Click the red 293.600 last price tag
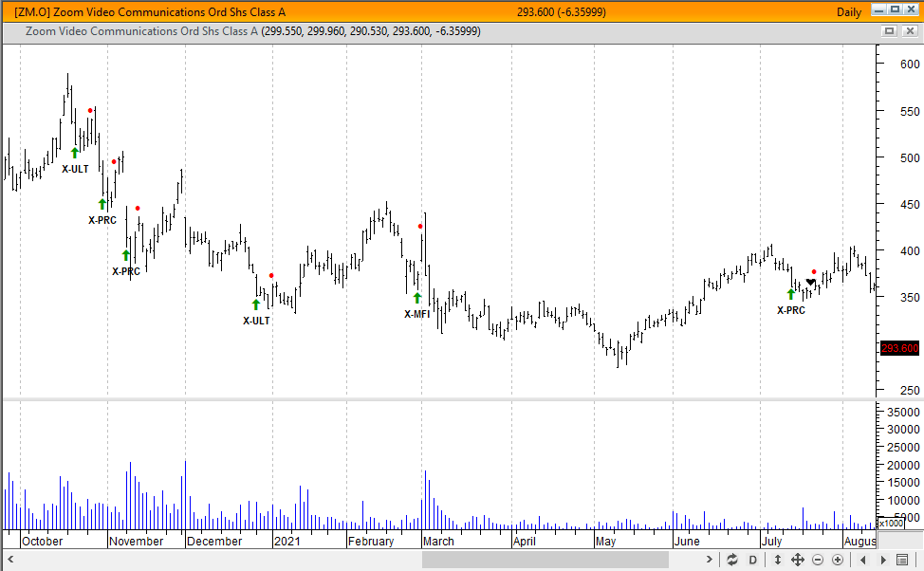Image resolution: width=924 pixels, height=571 pixels. pos(900,348)
